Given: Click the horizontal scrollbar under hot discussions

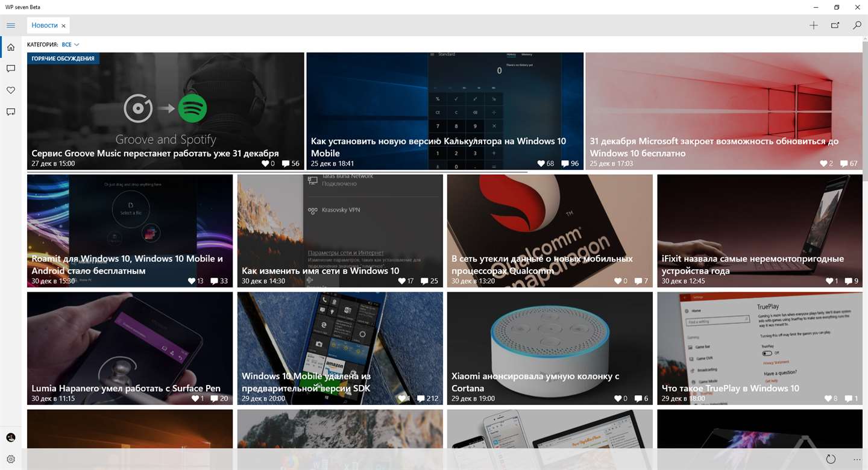Looking at the screenshot, I should click(277, 172).
